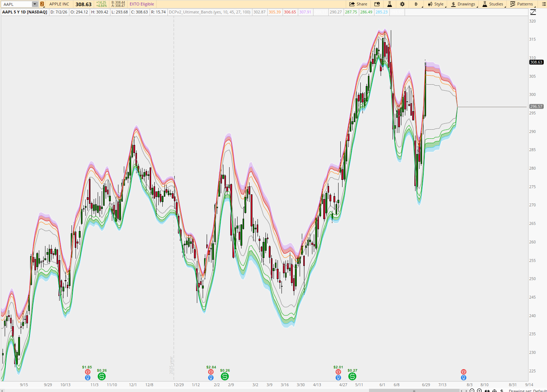Click the DCPv2_Ultimate_Bands study label
547x392 pixels.
[x=210, y=12]
